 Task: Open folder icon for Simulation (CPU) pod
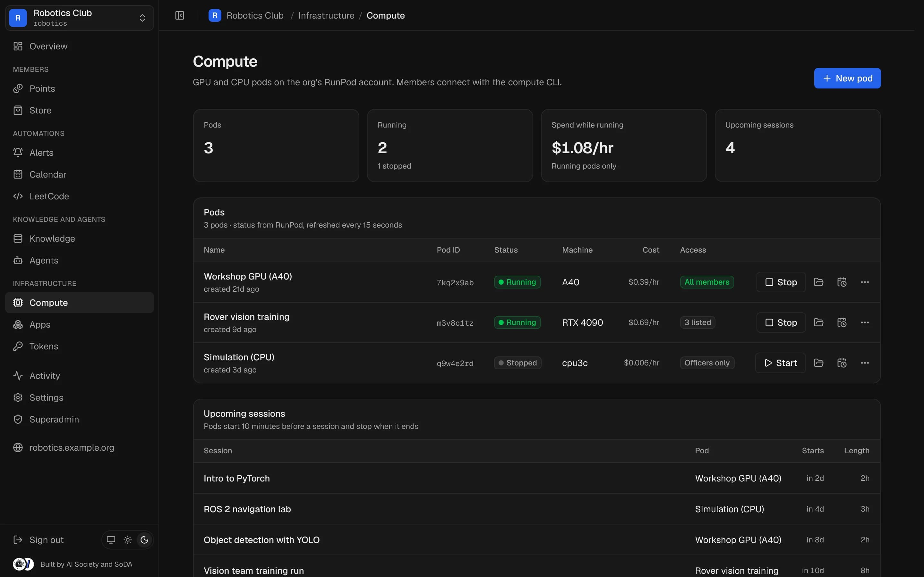click(x=818, y=363)
